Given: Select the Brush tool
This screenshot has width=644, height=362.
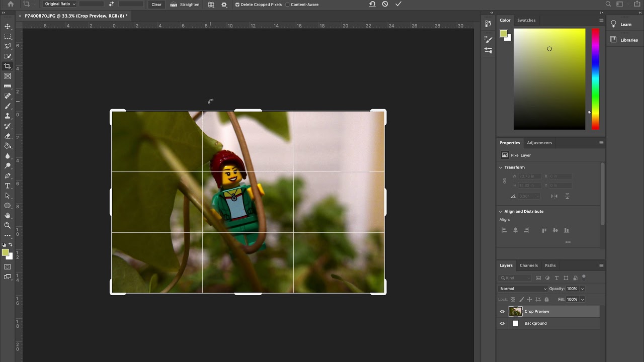Looking at the screenshot, I should point(8,106).
